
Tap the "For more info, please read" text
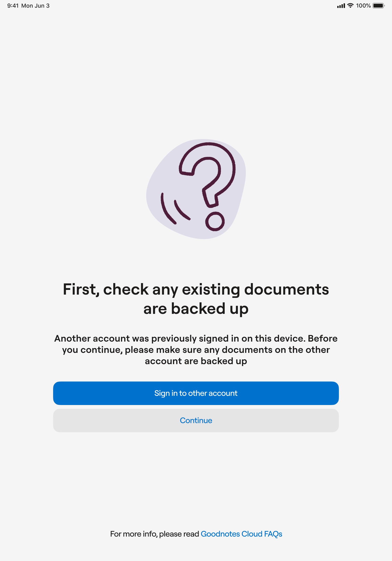coord(154,534)
